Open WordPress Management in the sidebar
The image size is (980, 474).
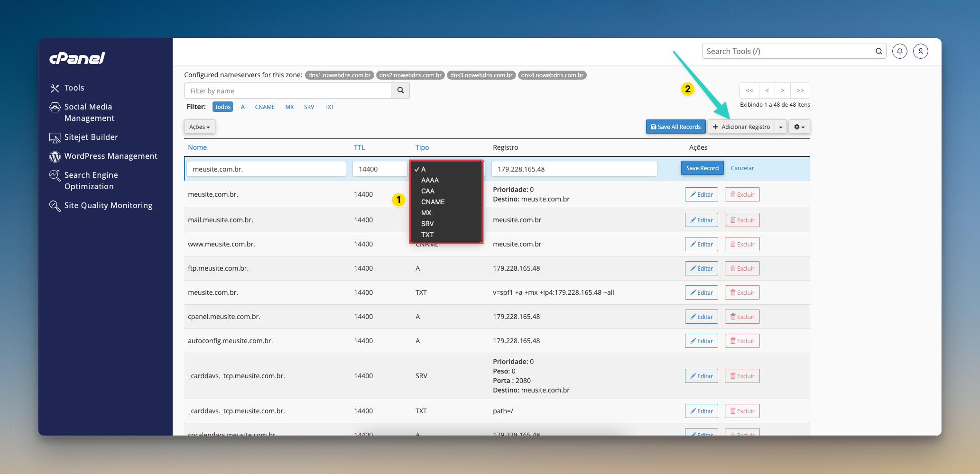click(x=111, y=156)
